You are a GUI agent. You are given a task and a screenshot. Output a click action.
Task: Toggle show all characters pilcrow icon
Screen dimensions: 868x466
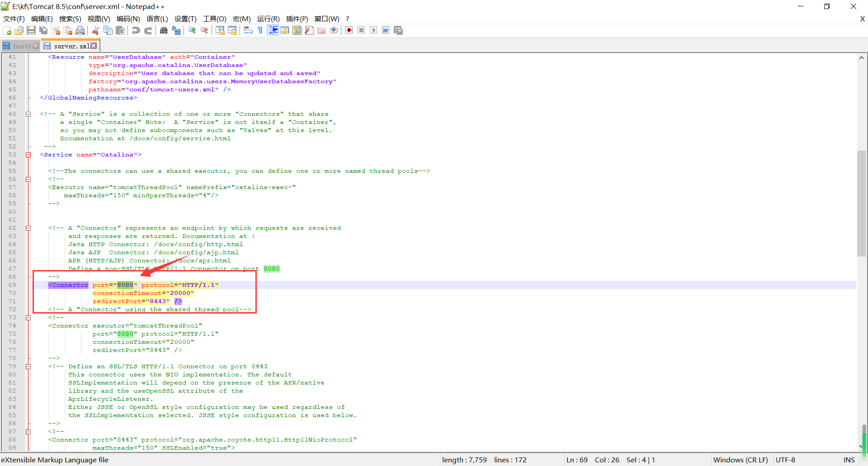[260, 30]
